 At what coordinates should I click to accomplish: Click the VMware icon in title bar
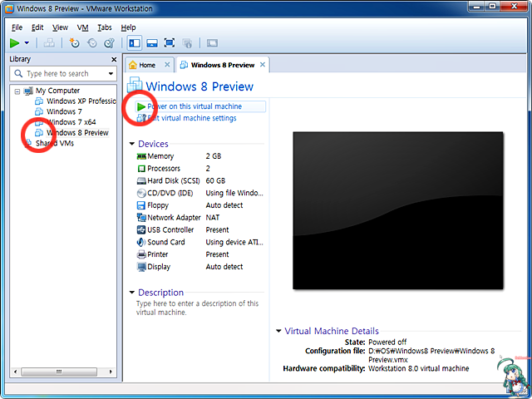9,8
